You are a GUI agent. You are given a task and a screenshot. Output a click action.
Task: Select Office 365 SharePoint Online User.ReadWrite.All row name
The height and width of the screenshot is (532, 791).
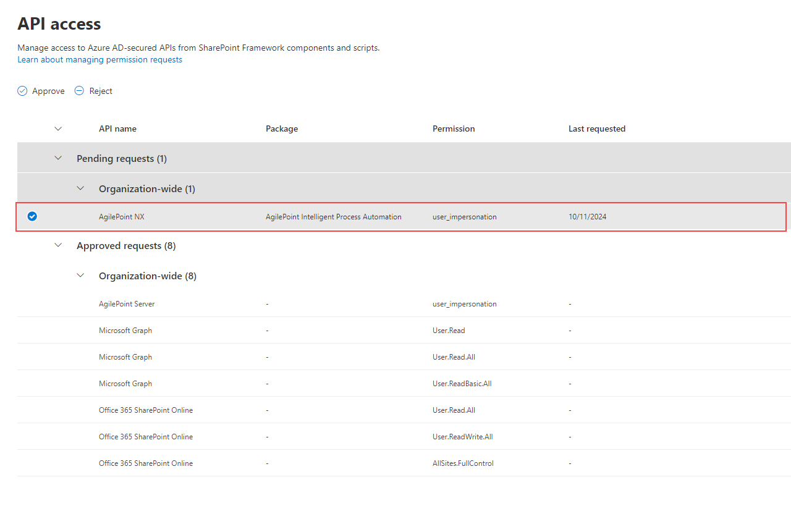146,437
